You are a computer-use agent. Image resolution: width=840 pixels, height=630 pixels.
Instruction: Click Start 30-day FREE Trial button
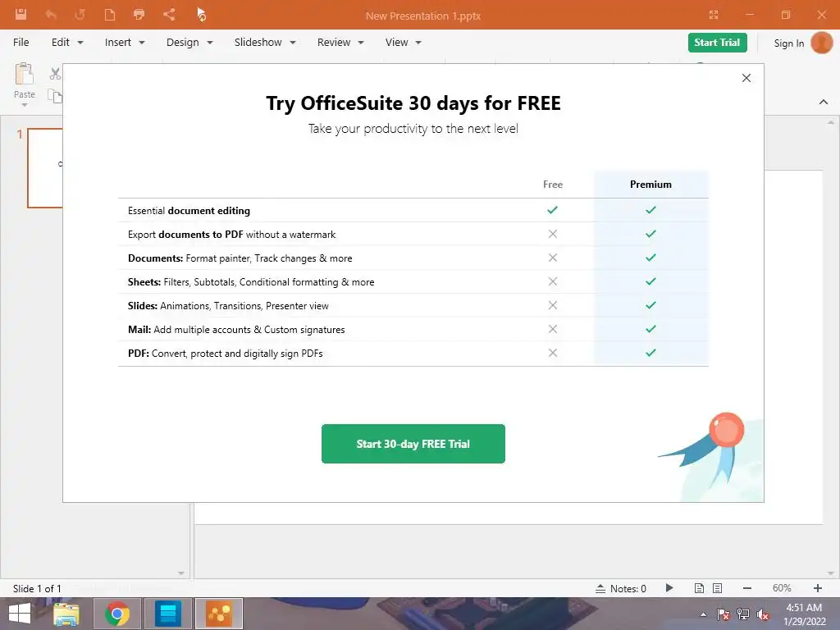pos(413,444)
